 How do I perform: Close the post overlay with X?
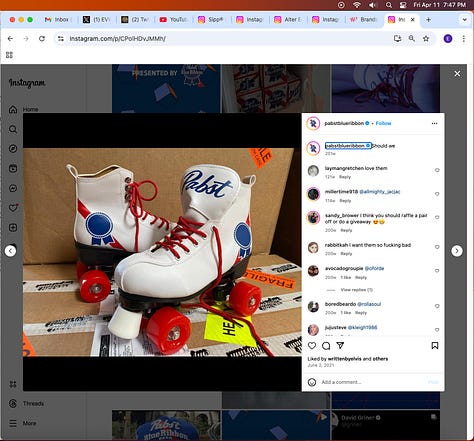pos(457,74)
